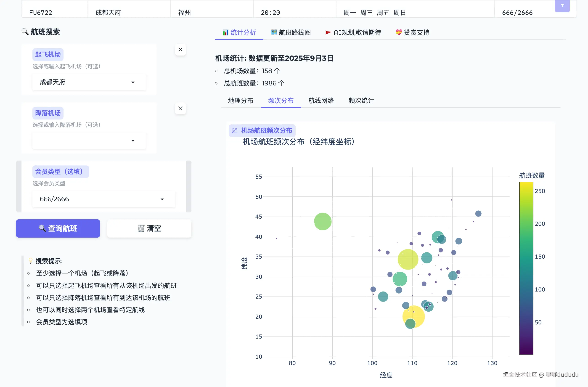Open the 航班路线图 tab
This screenshot has width=588, height=387.
(291, 32)
